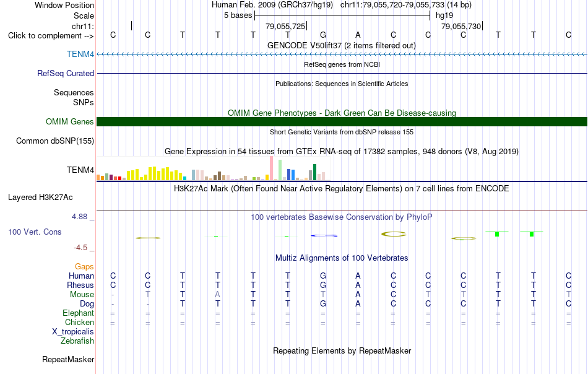Click the first green T PhyloP conservation glyph
The image size is (588, 374).
coord(497,233)
